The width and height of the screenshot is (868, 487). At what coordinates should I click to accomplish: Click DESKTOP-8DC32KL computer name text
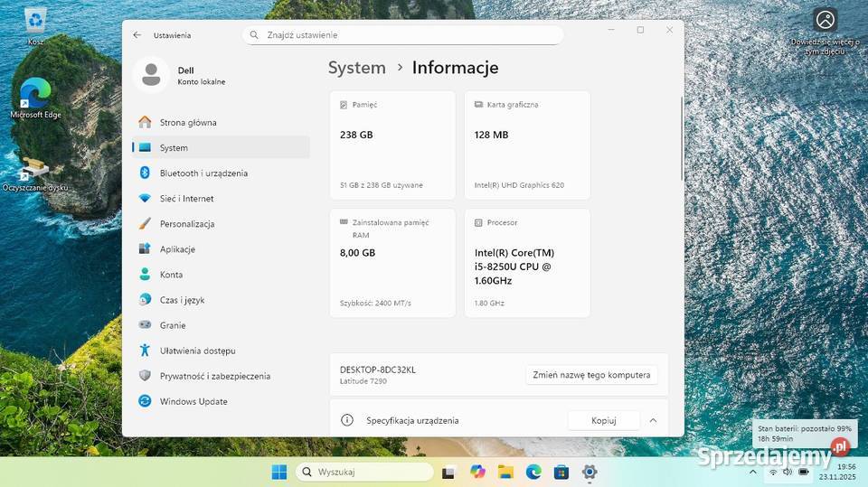(378, 370)
